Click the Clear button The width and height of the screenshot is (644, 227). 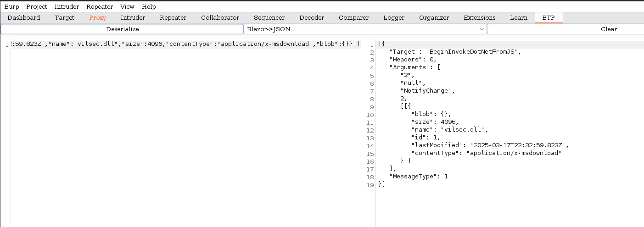[566, 29]
